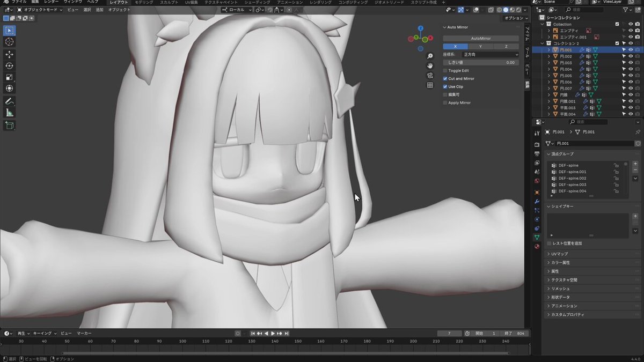Open the ファイル menu
Viewport: 644px width, 362px height.
pos(19,2)
